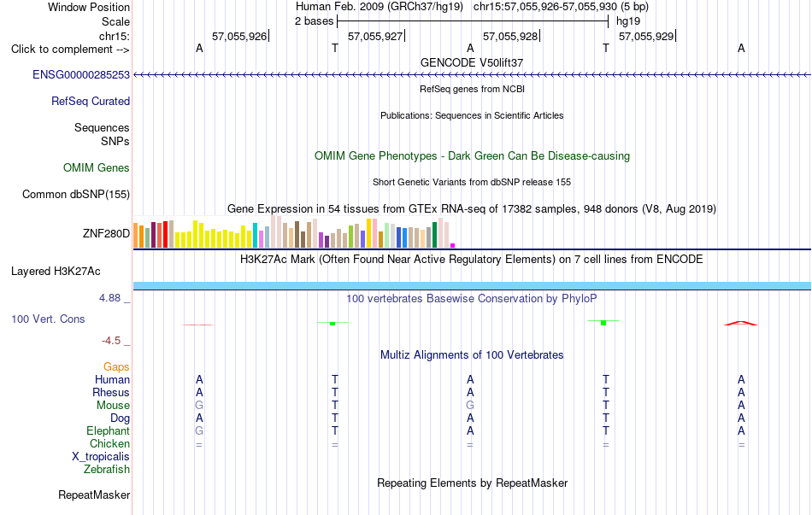
Task: Click the light blue H3K27Ac signal bar
Action: pyautogui.click(x=472, y=286)
